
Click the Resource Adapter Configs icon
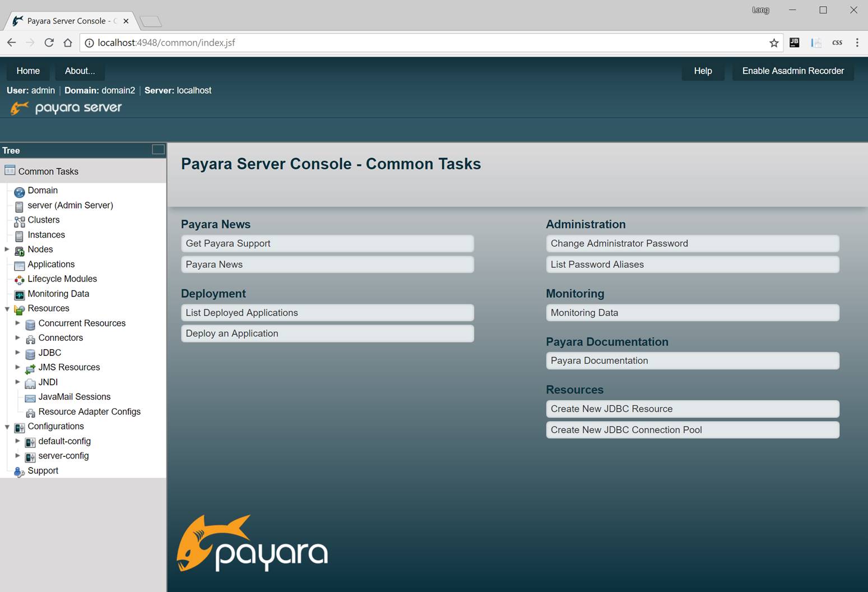click(30, 413)
